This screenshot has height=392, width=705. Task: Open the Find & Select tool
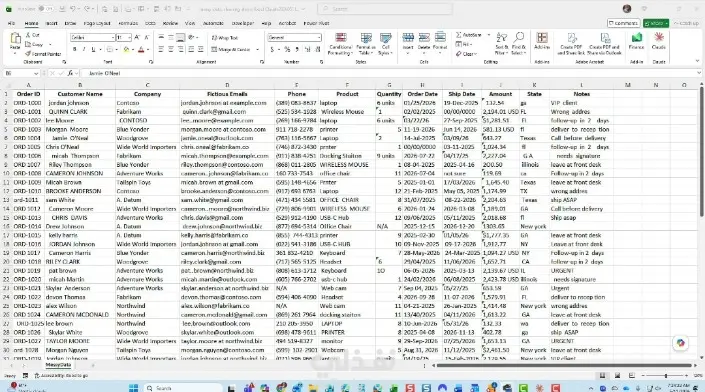click(x=518, y=44)
